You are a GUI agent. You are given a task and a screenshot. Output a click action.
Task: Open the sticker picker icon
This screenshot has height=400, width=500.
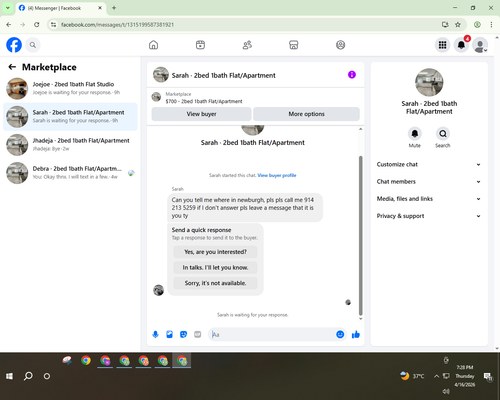pyautogui.click(x=183, y=334)
